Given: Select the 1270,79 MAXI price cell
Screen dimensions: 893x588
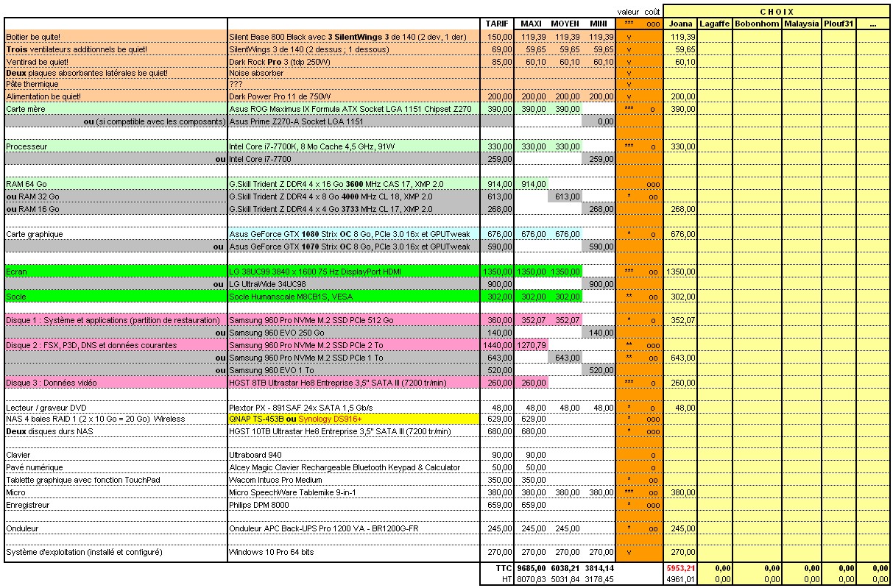Looking at the screenshot, I should [531, 345].
